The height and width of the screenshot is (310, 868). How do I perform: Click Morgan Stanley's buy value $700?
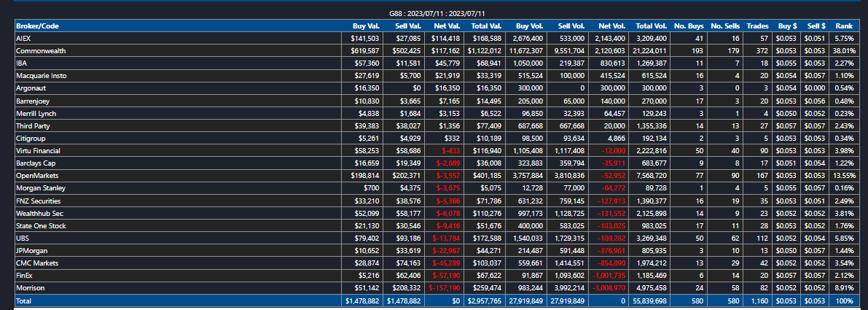[x=372, y=188]
